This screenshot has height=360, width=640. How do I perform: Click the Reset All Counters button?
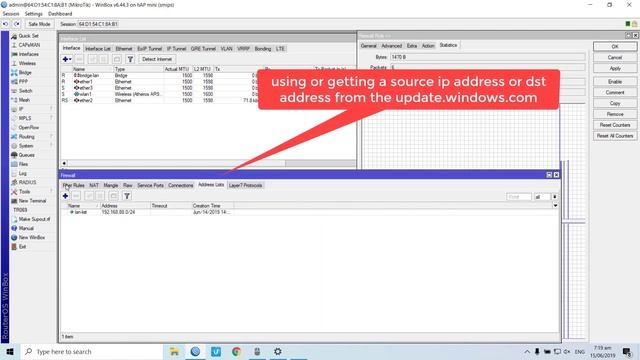tap(615, 136)
